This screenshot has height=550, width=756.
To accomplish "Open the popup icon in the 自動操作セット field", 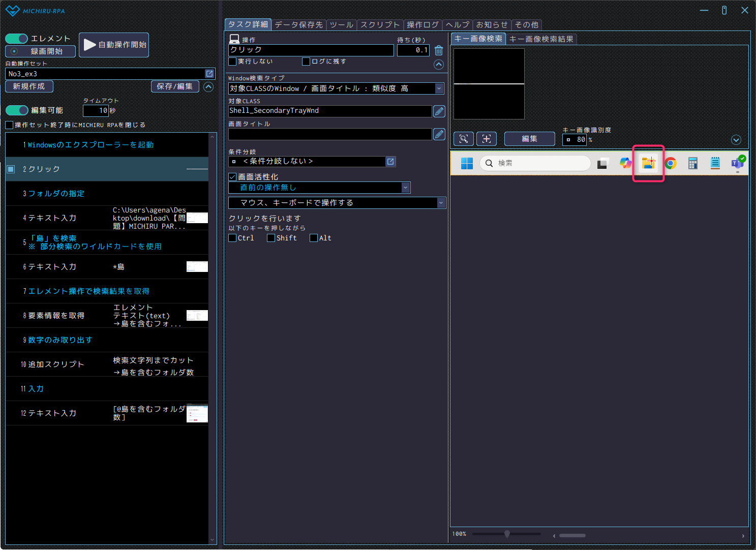I will [x=209, y=74].
